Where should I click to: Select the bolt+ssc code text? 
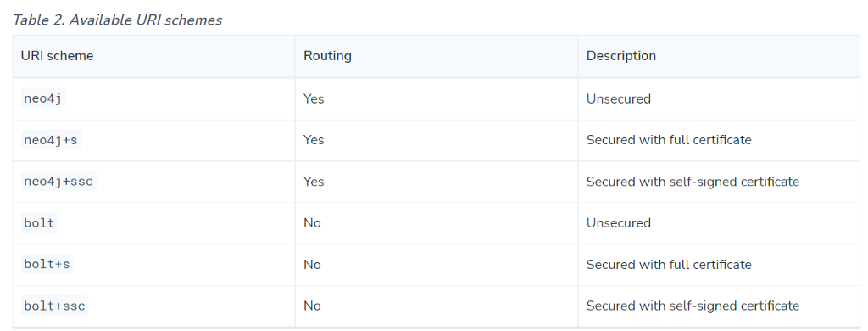tap(55, 306)
